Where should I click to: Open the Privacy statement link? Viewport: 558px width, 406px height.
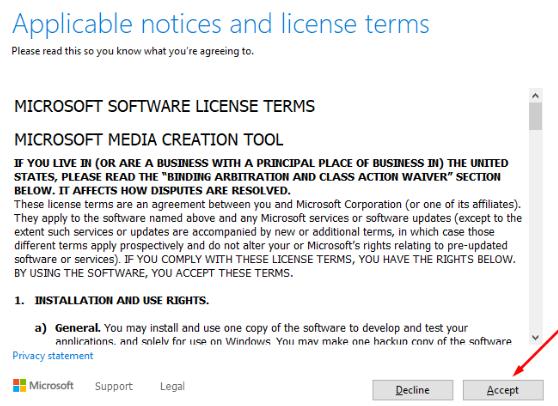[53, 355]
